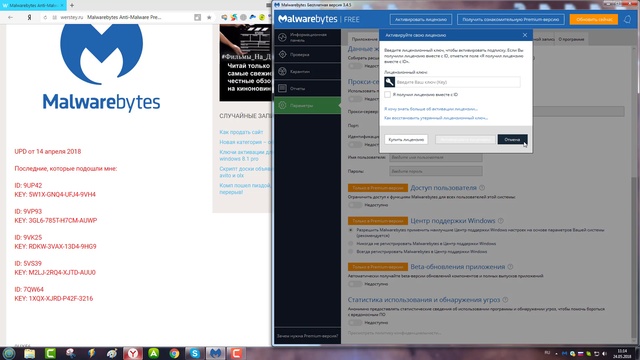Click 'Зачем нужна Premium-версия?' in sidebar
This screenshot has width=640, height=360.
point(307,336)
